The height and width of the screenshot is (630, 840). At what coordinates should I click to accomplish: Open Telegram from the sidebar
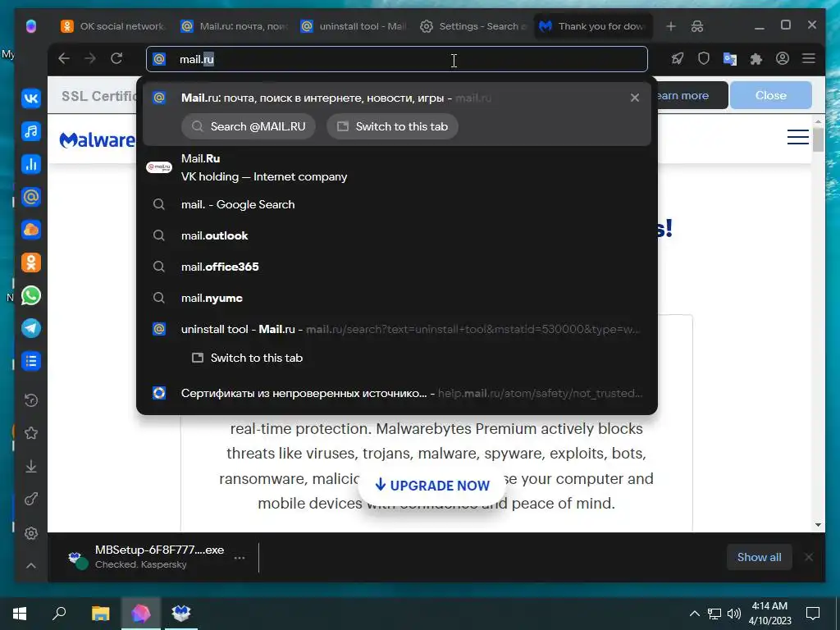point(31,328)
